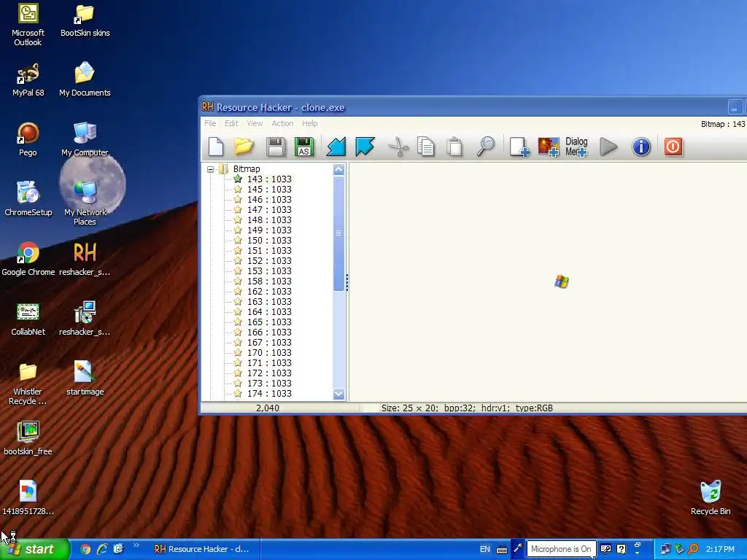Open a file with the folder icon
The height and width of the screenshot is (560, 747).
click(244, 147)
